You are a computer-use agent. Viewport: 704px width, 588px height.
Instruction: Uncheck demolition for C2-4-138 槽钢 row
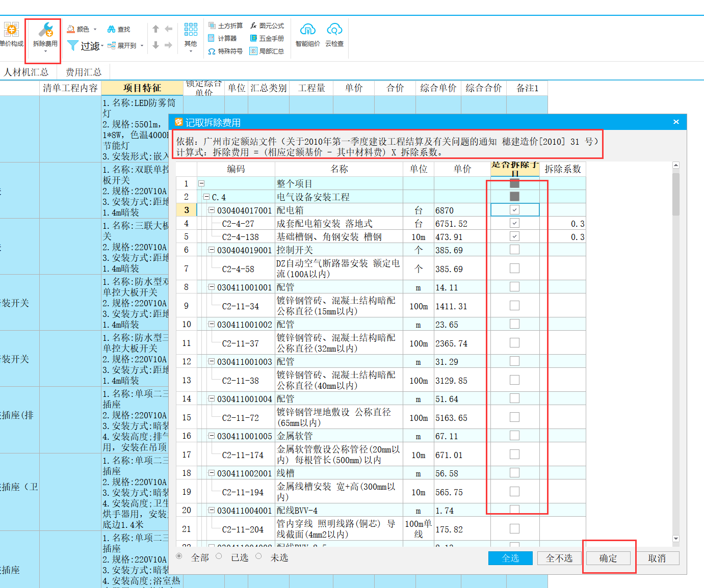pyautogui.click(x=515, y=236)
